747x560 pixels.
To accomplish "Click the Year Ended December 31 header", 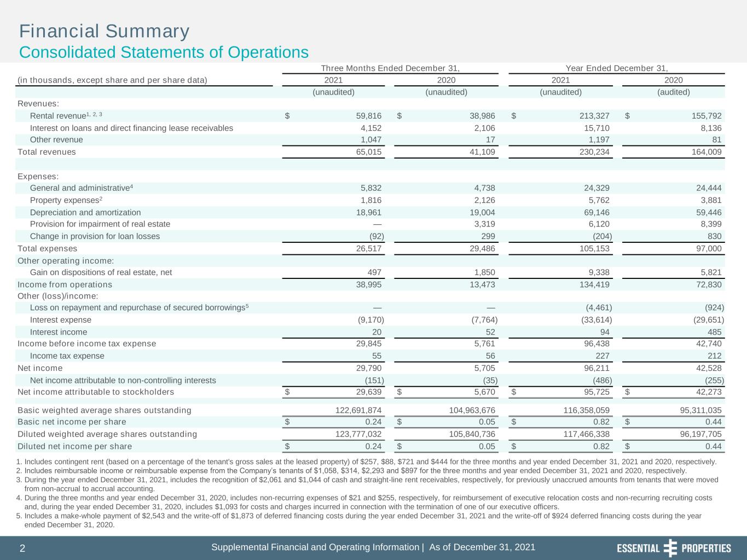I will coord(617,68).
